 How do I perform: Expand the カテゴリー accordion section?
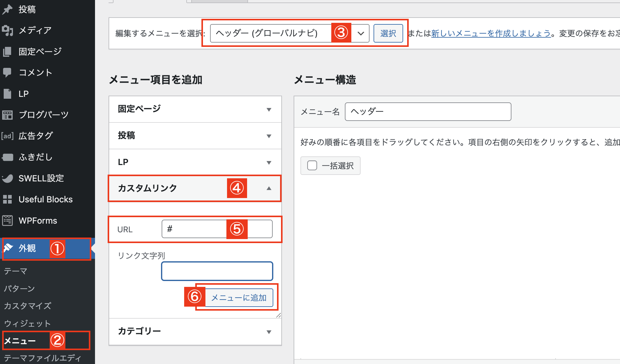[x=269, y=332]
